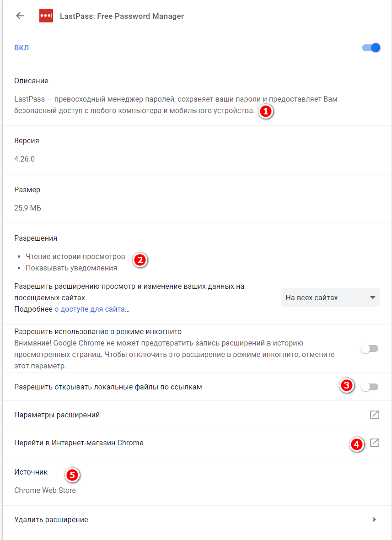
Task: Click red marker number 3 near local files
Action: (x=347, y=385)
